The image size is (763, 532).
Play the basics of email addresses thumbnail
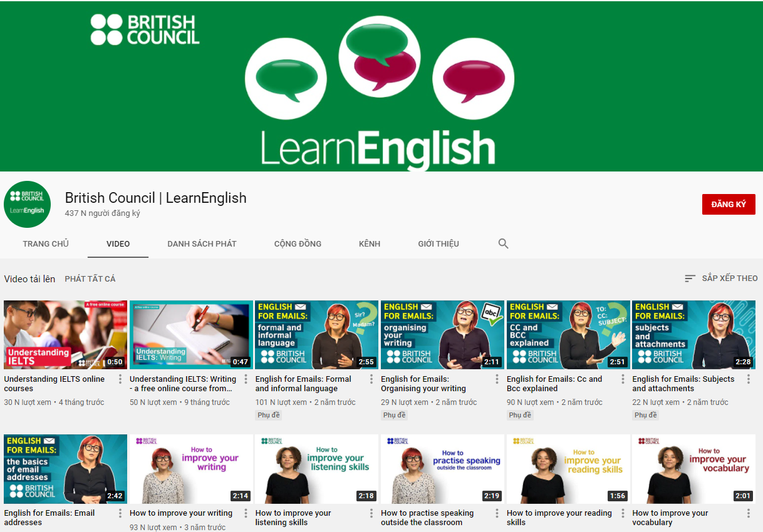pos(65,469)
